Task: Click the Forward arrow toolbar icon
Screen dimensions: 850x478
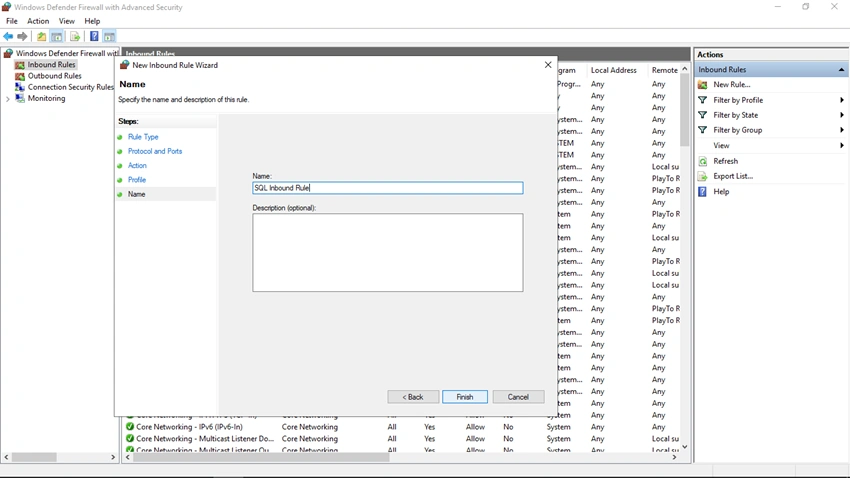Action: (22, 37)
